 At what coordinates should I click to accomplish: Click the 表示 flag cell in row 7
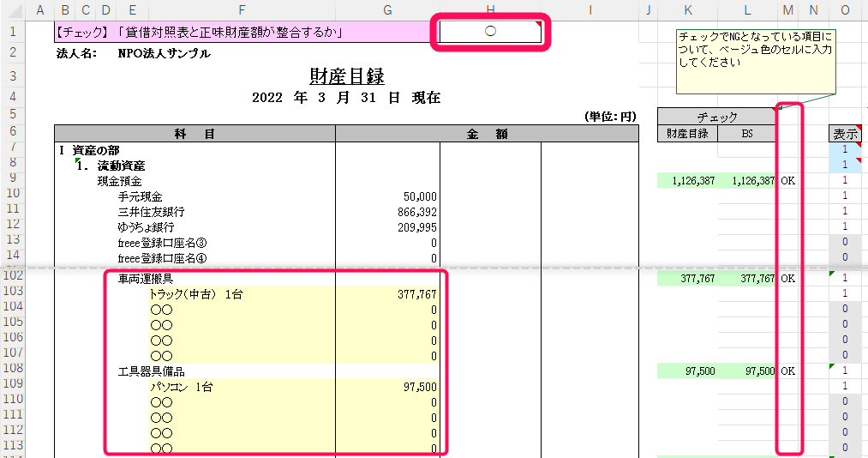pyautogui.click(x=845, y=149)
